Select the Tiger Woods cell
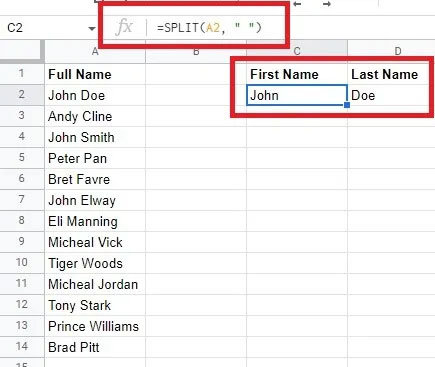The image size is (435, 367). [x=95, y=263]
